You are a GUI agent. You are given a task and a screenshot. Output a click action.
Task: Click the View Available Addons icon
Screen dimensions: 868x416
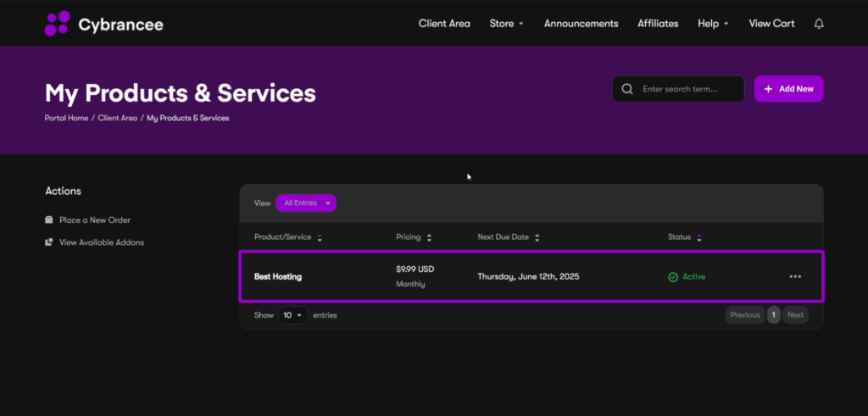pyautogui.click(x=48, y=242)
